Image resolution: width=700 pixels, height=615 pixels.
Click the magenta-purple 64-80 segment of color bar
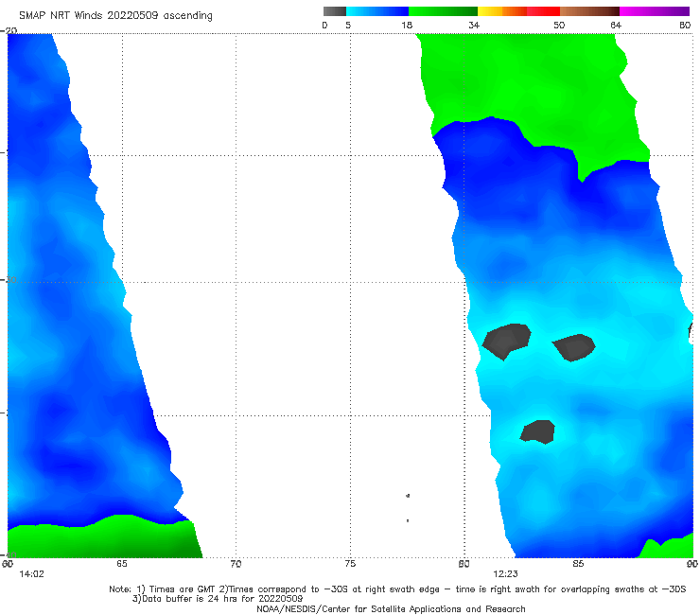pyautogui.click(x=655, y=11)
